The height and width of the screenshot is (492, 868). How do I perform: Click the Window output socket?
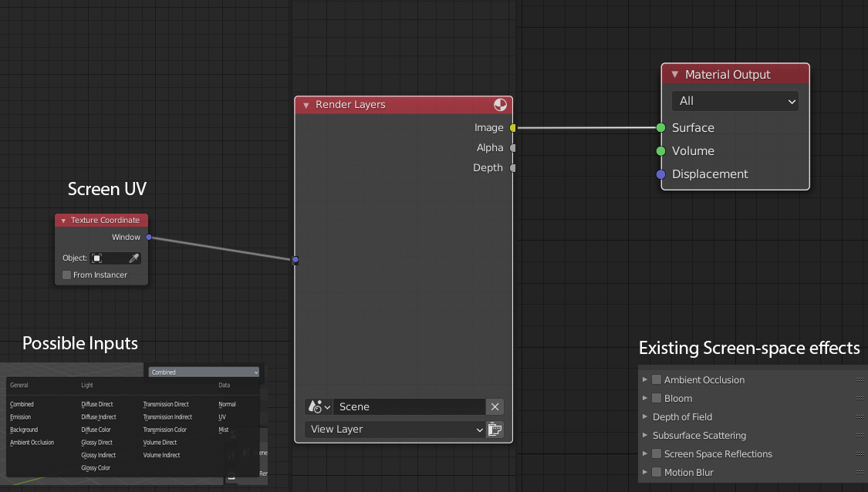click(149, 238)
